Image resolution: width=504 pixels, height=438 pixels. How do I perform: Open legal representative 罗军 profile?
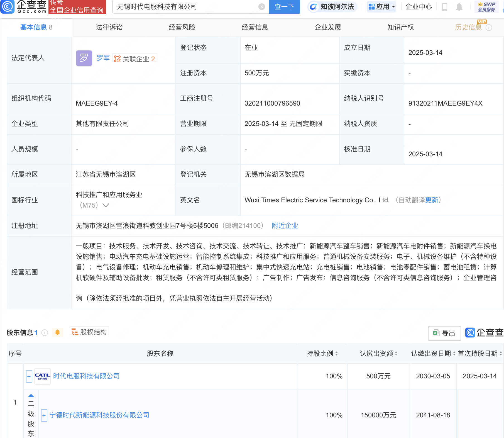pyautogui.click(x=103, y=58)
